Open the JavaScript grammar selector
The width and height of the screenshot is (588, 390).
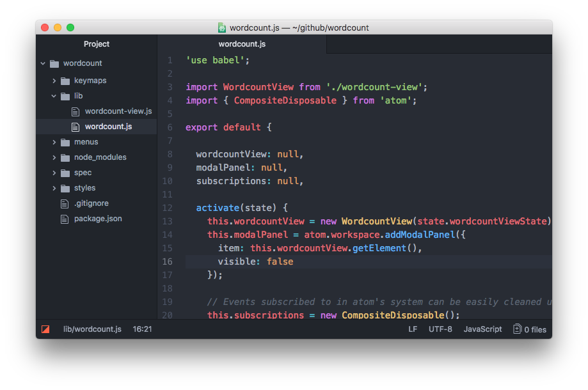click(x=482, y=329)
